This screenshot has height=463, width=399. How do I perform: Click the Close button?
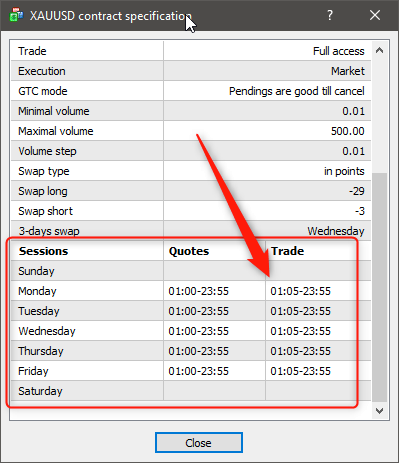[199, 443]
